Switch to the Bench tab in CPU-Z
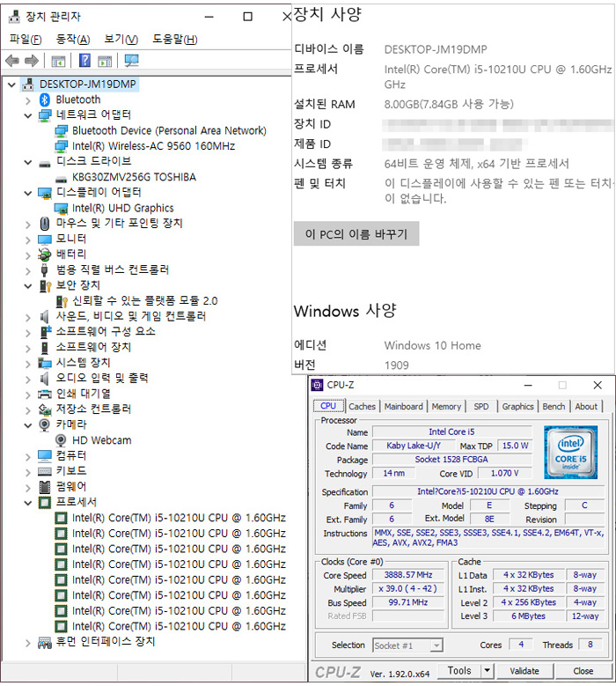 [554, 407]
